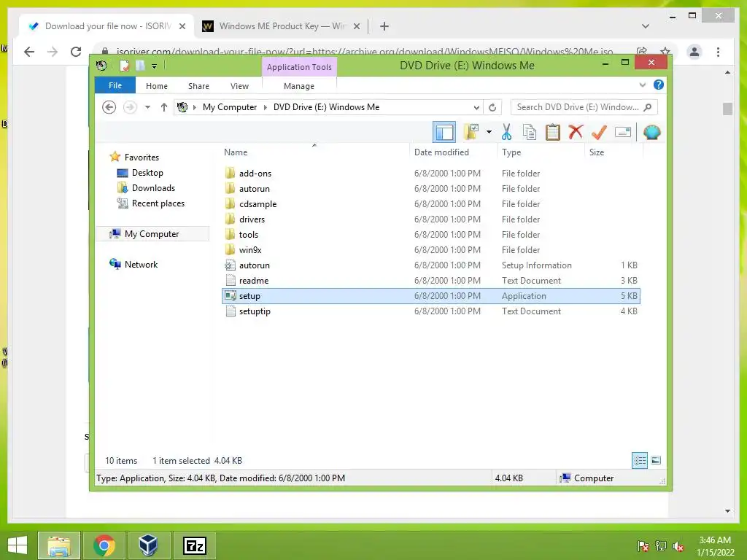Select Network in navigation pane
The image size is (747, 560).
[x=141, y=264]
